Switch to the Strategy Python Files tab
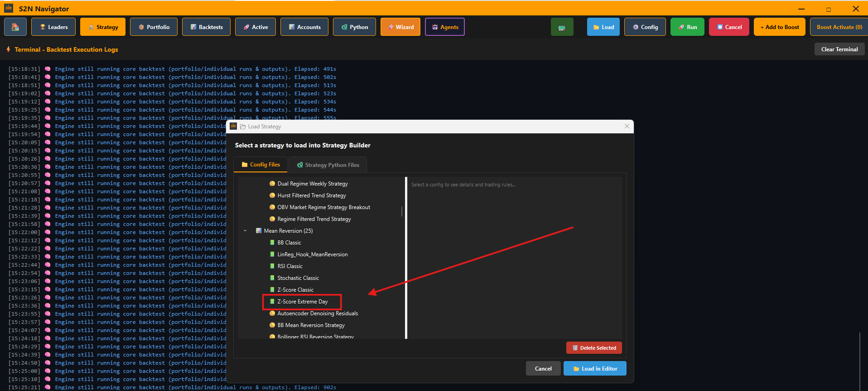 (328, 165)
